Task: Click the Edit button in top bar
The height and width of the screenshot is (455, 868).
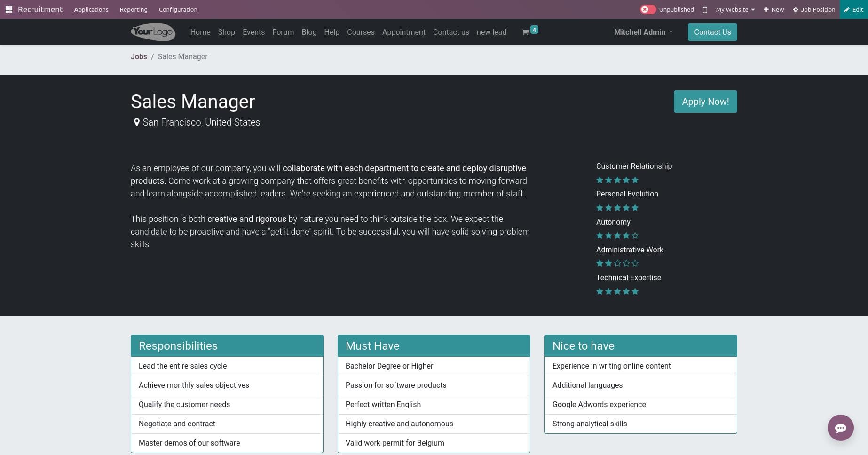Action: point(854,9)
